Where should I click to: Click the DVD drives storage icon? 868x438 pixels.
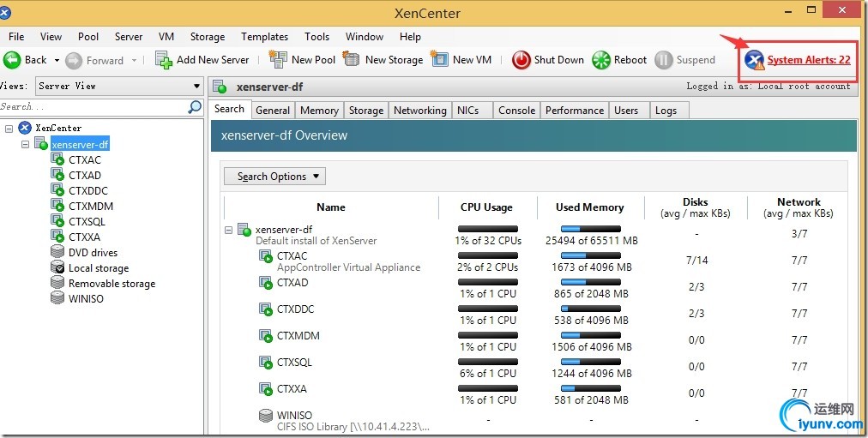(57, 252)
